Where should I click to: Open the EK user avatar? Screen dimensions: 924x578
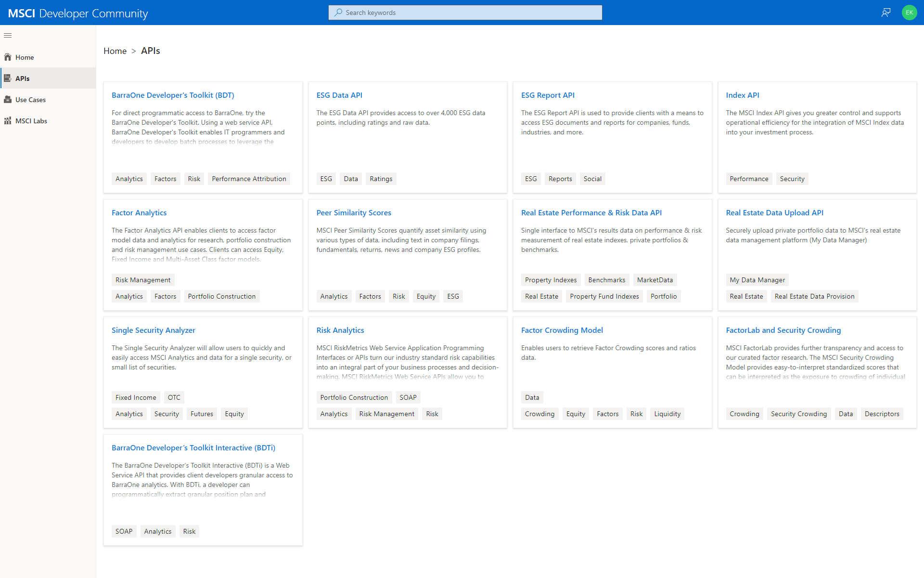point(909,13)
